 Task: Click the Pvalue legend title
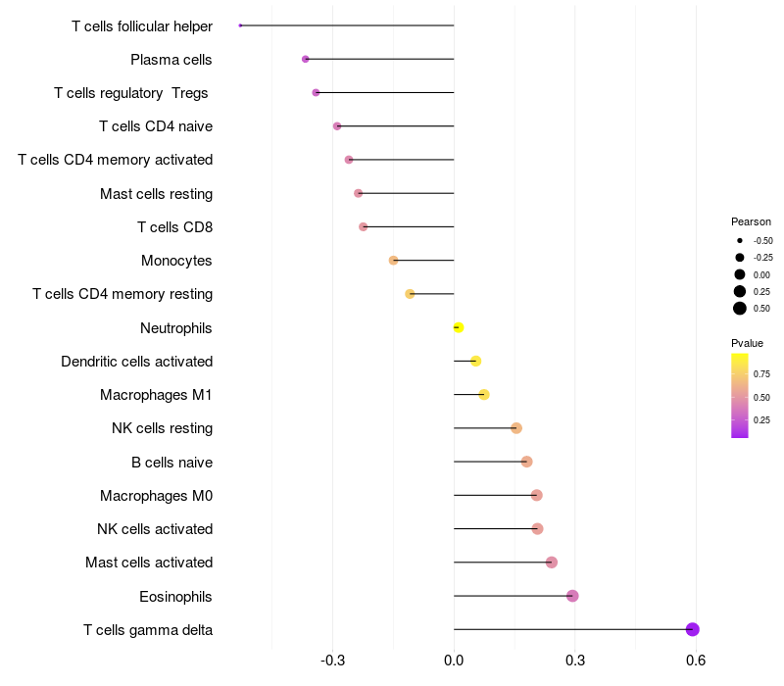coord(747,344)
